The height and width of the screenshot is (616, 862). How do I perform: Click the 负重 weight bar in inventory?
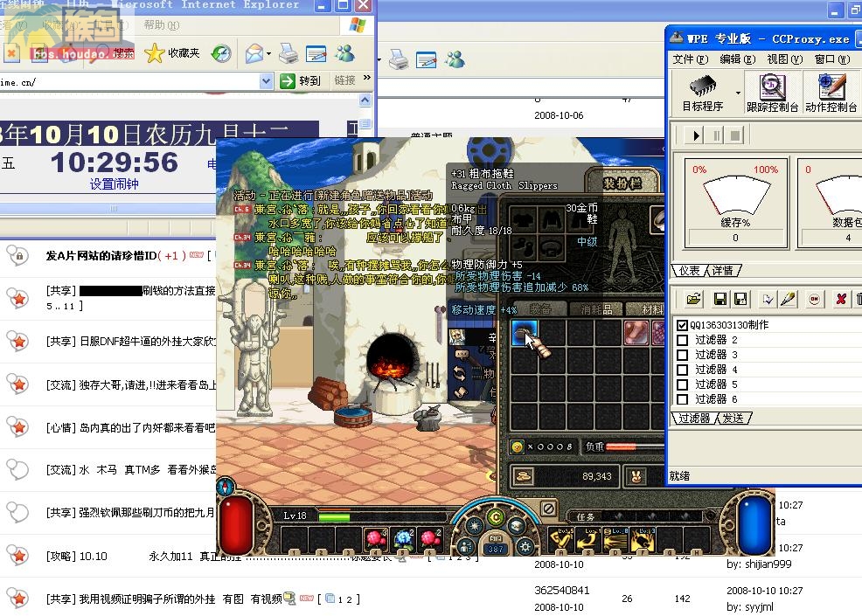623,446
